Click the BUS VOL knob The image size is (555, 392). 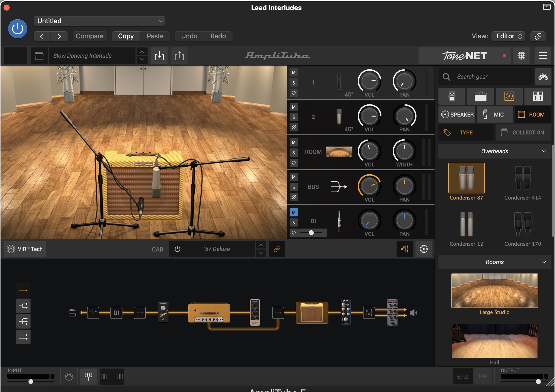point(369,186)
